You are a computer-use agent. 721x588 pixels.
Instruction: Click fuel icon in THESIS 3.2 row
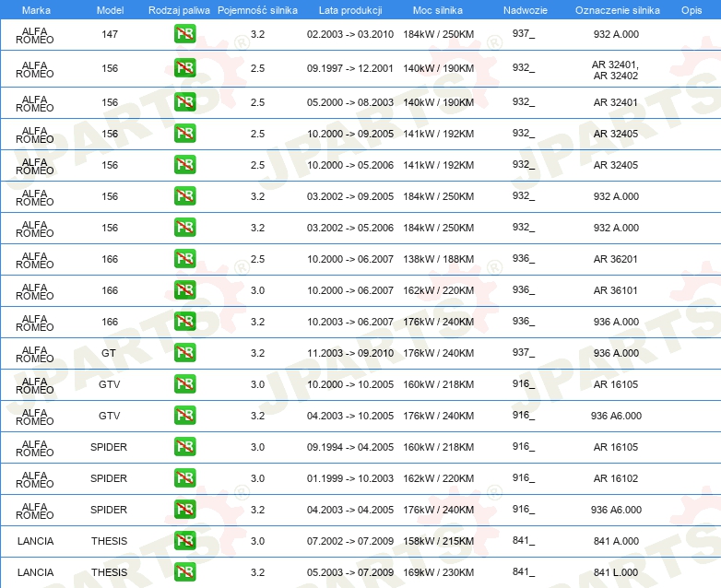[184, 572]
